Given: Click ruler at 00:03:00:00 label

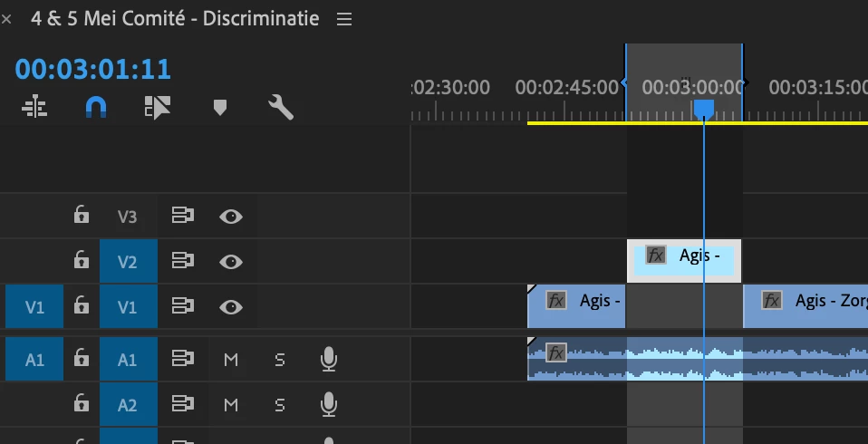Looking at the screenshot, I should [x=692, y=88].
